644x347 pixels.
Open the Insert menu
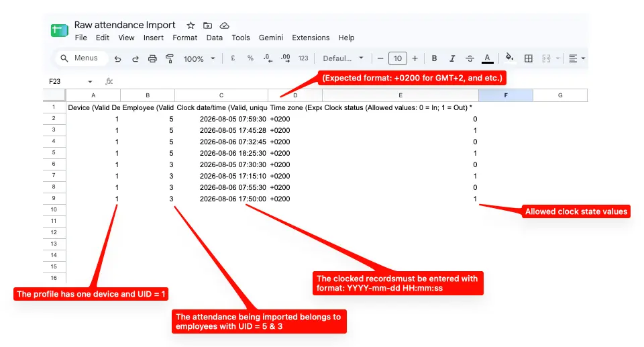(153, 38)
